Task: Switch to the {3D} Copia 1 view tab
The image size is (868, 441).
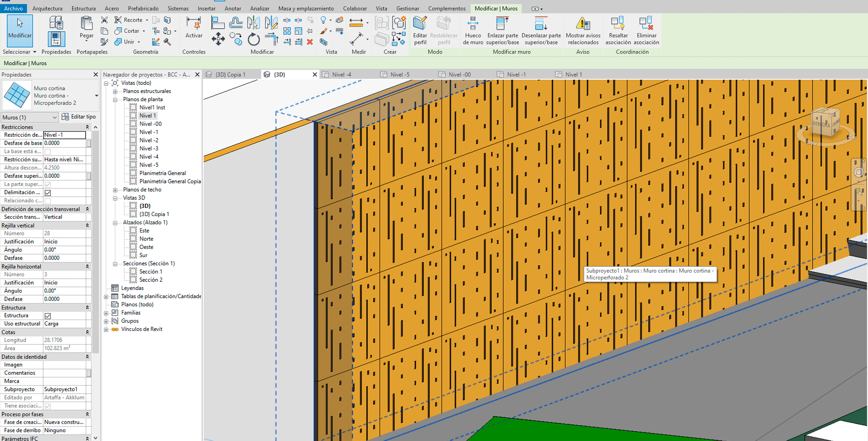Action: coord(231,74)
